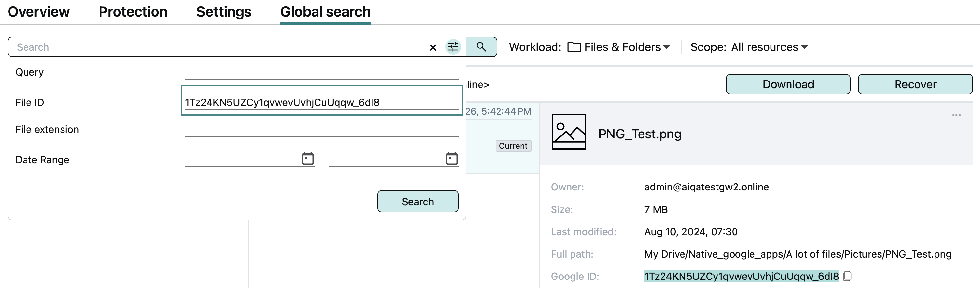Screen dimensions: 980x288
Task: Open the end date calendar picker
Action: [x=452, y=159]
